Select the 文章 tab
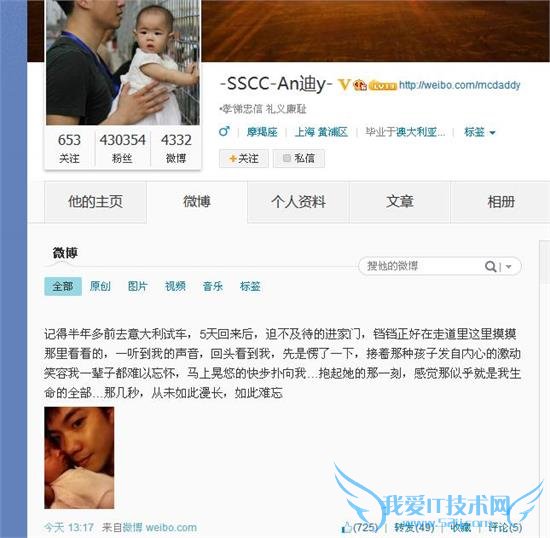The image size is (550, 538). (x=400, y=202)
